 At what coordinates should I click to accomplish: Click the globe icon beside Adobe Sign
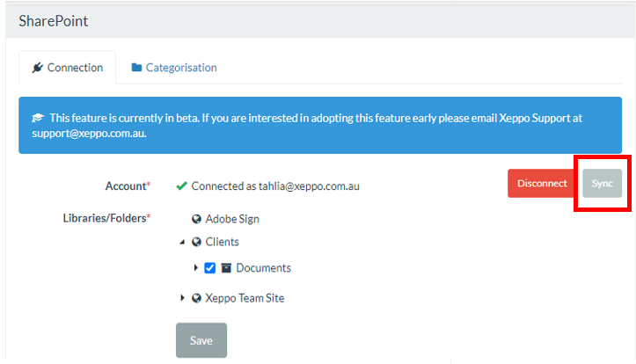[x=197, y=219]
